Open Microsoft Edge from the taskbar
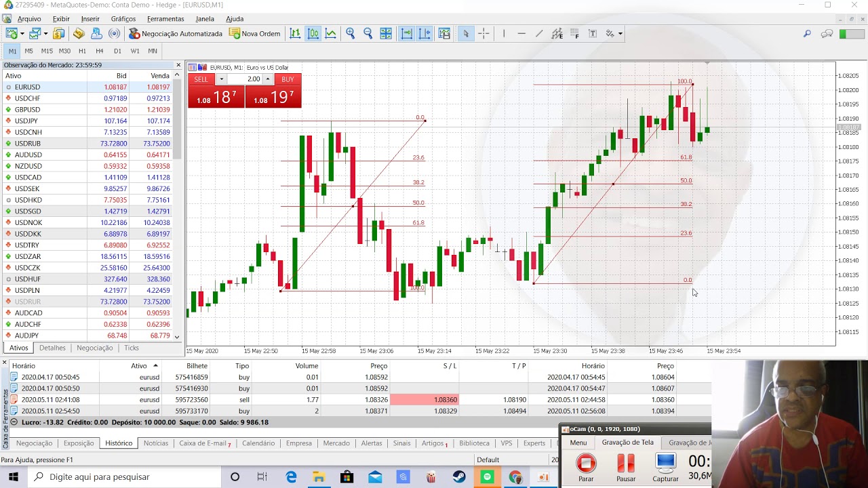868x488 pixels. point(292,477)
